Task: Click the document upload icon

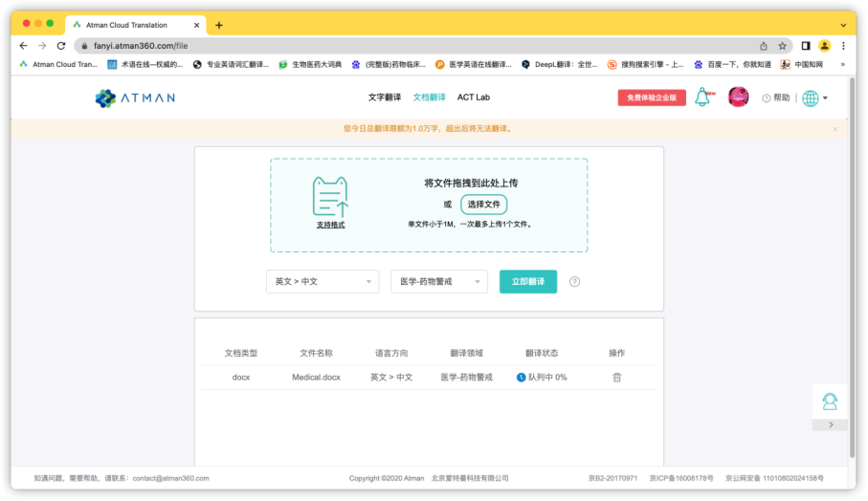Action: pos(330,196)
